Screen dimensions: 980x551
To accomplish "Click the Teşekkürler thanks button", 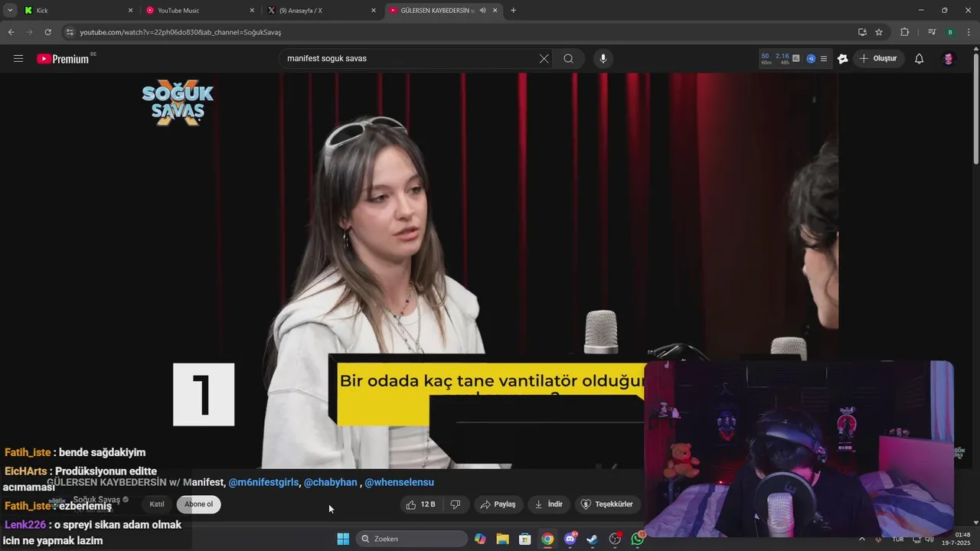I will pos(607,504).
